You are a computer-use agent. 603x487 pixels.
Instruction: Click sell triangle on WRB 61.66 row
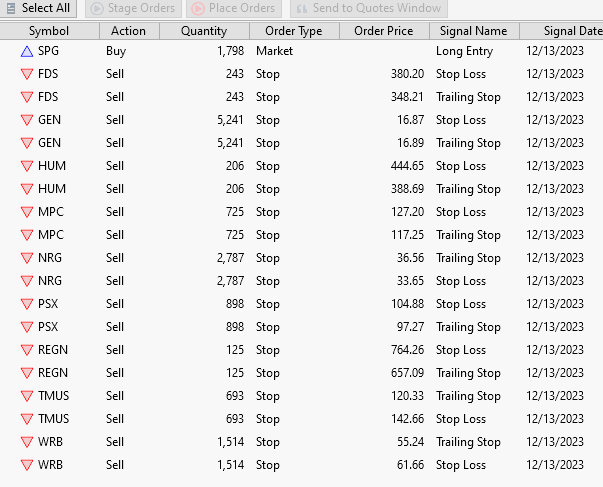(x=27, y=465)
